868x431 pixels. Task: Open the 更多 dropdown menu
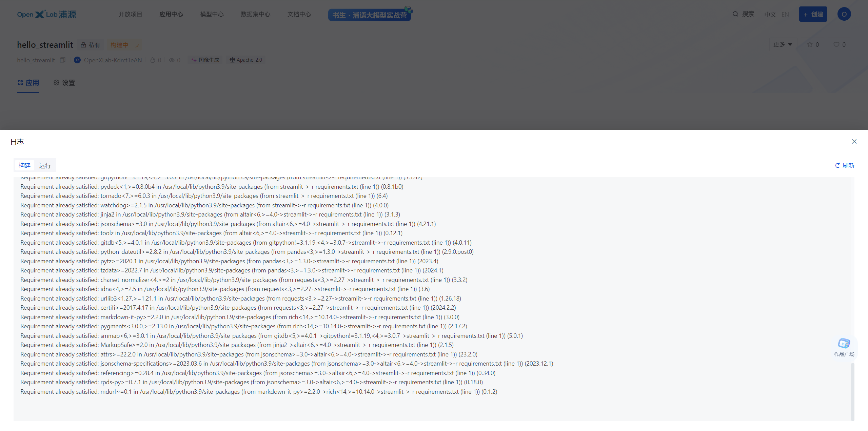pyautogui.click(x=783, y=44)
